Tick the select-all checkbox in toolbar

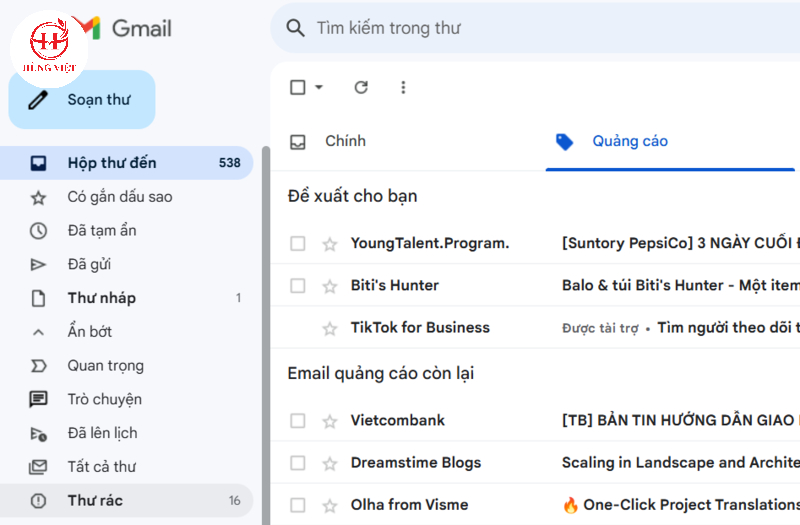click(297, 87)
